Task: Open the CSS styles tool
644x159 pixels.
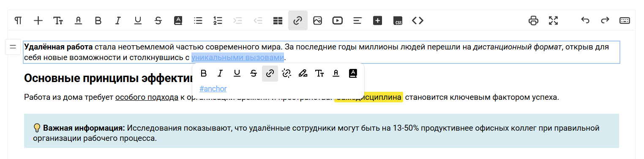Action: [x=398, y=20]
